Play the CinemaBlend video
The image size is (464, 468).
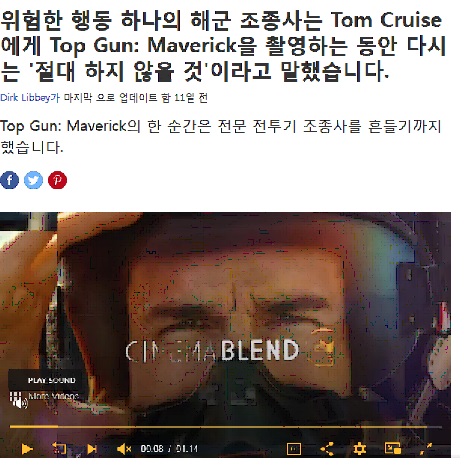pos(27,449)
